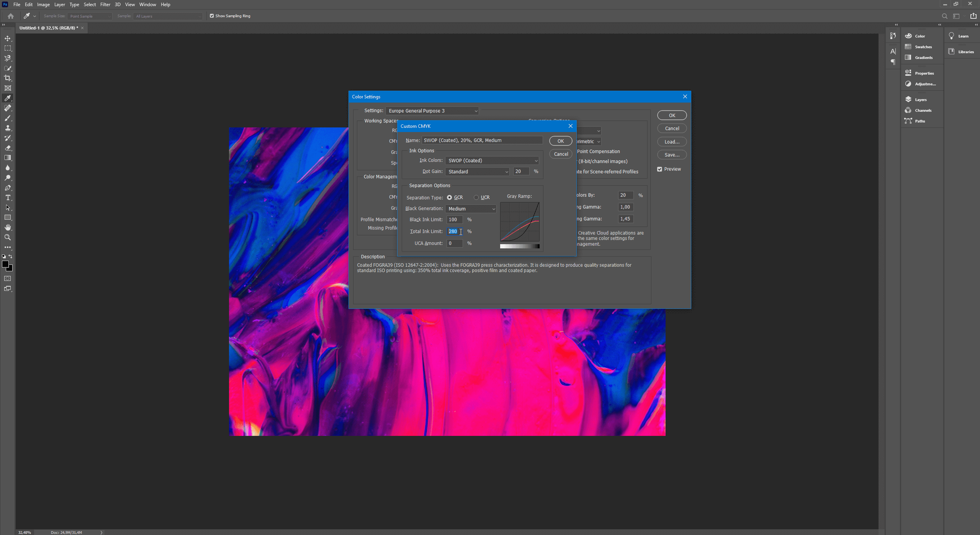Open the Sample All Layers dropdown

coord(168,16)
